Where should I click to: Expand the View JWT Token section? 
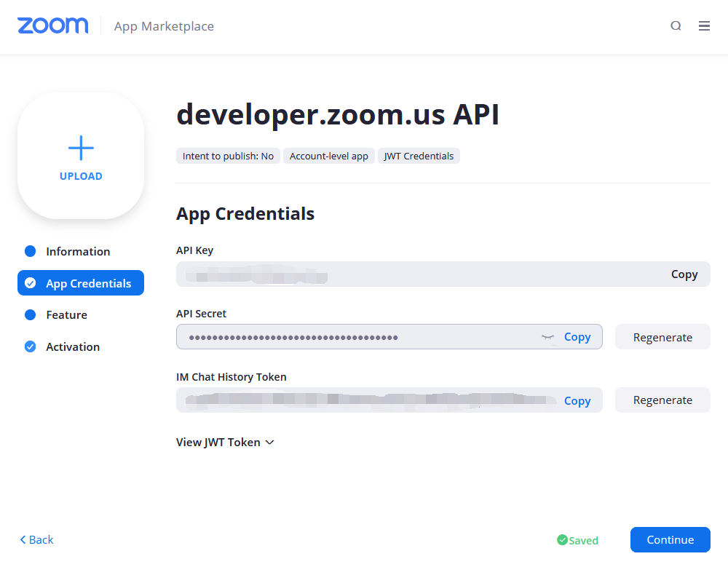tap(225, 442)
